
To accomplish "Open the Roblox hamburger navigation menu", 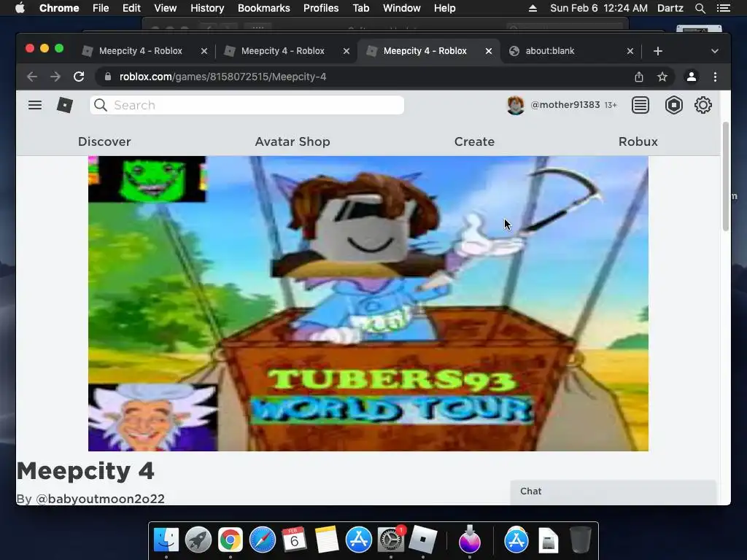I will tap(35, 105).
